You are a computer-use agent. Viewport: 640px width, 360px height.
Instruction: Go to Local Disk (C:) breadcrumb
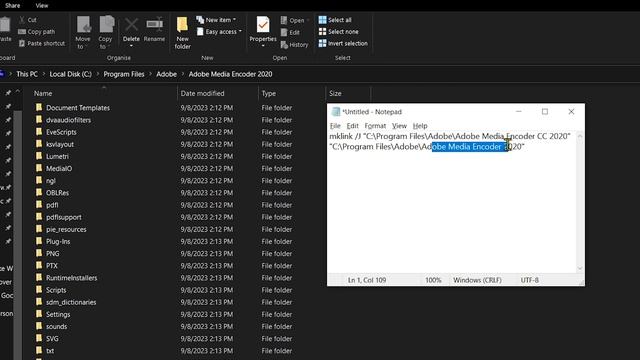point(71,74)
